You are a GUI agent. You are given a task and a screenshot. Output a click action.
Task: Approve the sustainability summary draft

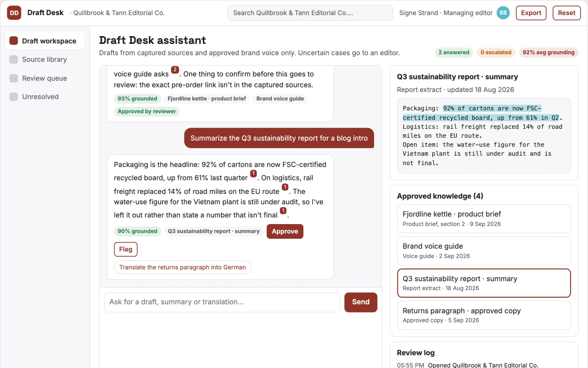[x=285, y=231]
